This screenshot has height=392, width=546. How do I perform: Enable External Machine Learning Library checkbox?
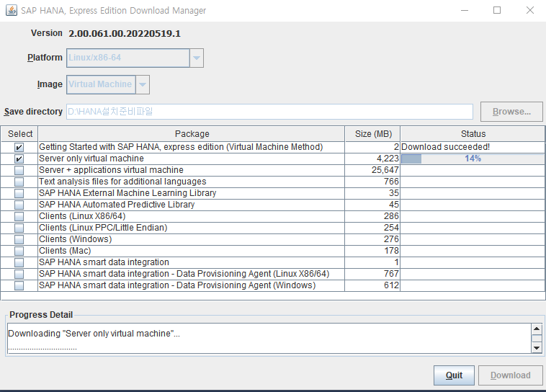19,193
